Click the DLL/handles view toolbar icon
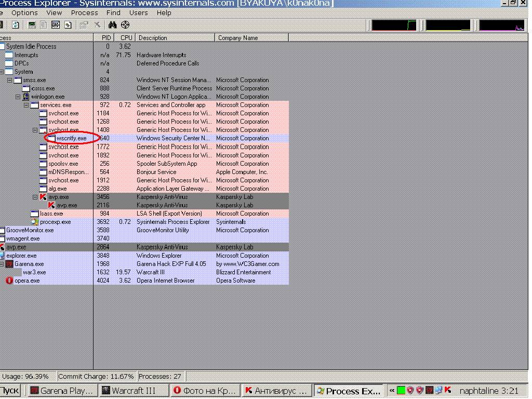The height and width of the screenshot is (399, 532). pyautogui.click(x=68, y=25)
